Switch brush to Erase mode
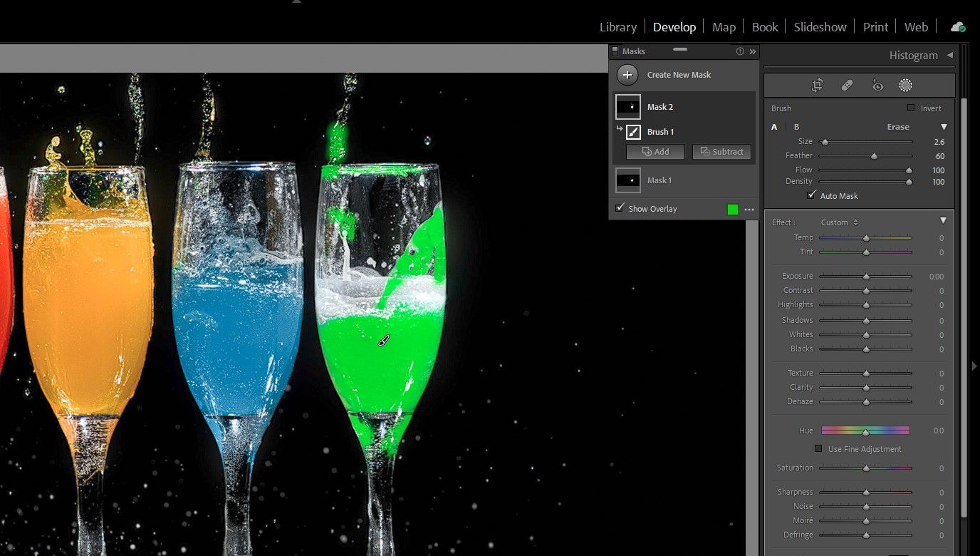980x556 pixels. click(898, 127)
